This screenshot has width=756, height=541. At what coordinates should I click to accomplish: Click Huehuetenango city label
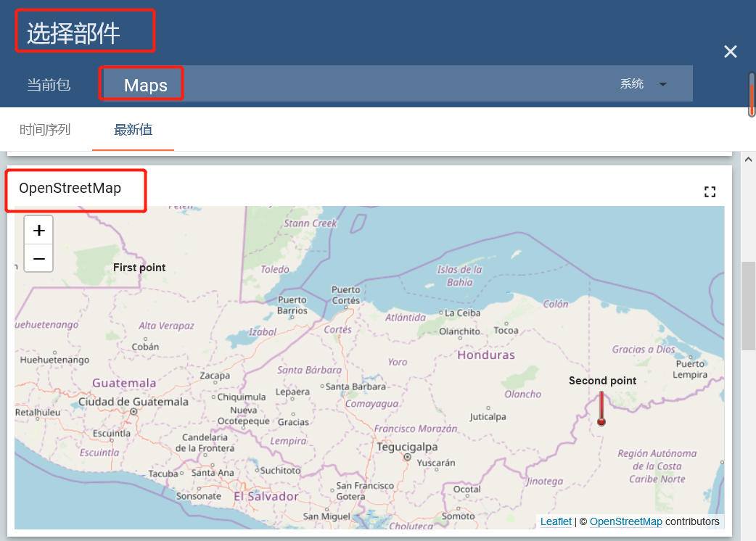54,360
